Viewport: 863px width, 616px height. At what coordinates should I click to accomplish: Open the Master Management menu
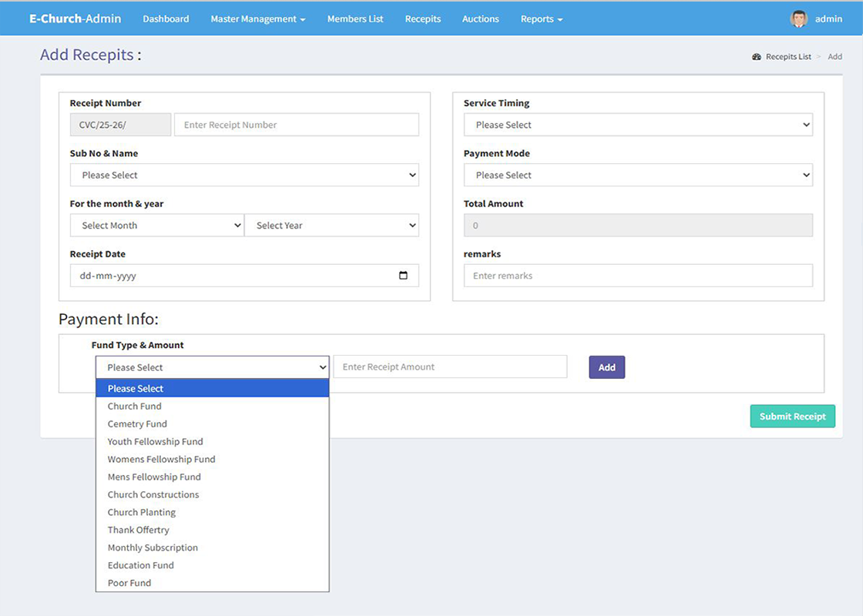[257, 19]
